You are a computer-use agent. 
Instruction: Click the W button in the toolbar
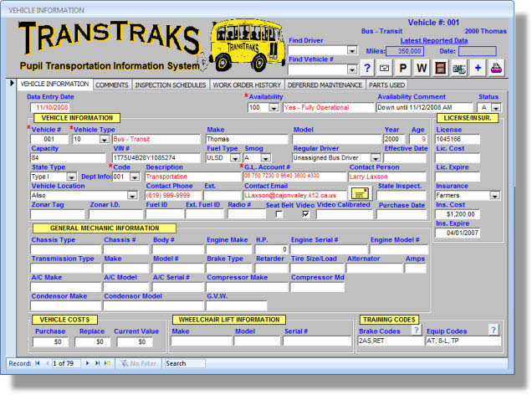(x=421, y=69)
